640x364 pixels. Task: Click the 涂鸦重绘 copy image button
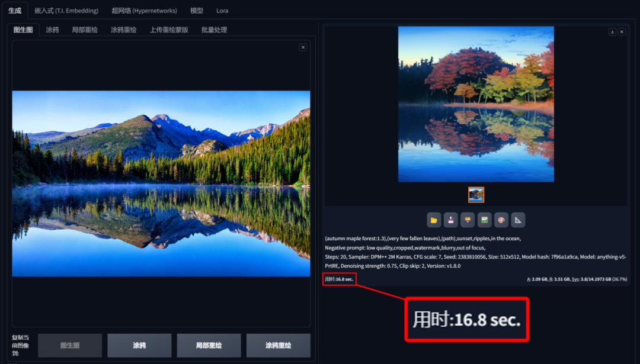279,345
